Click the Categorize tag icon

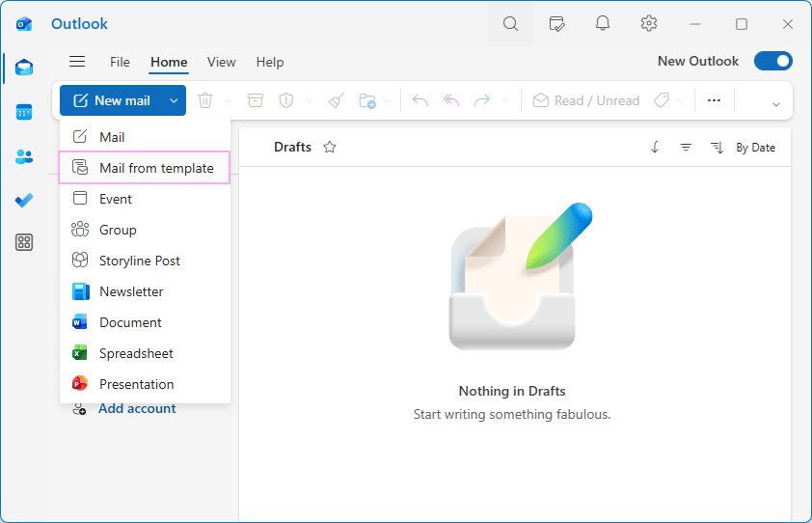click(662, 100)
